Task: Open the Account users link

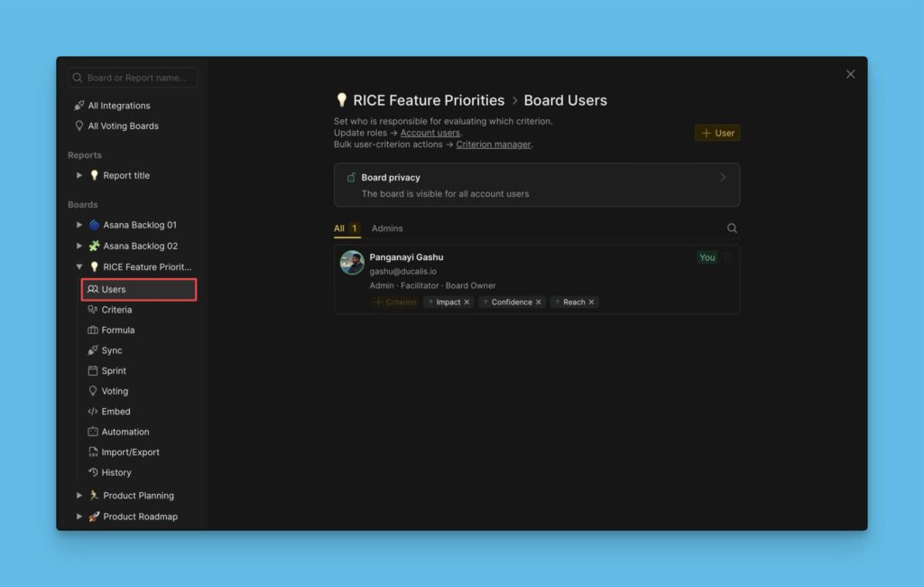Action: tap(430, 132)
